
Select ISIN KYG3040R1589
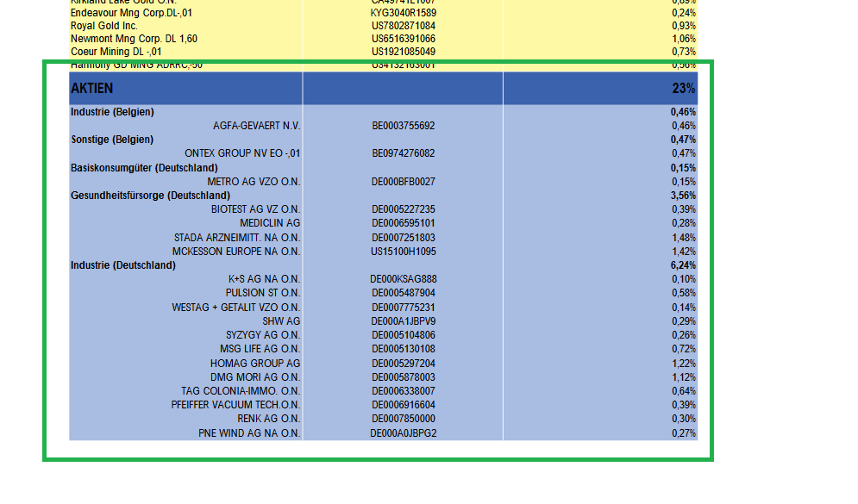[404, 13]
